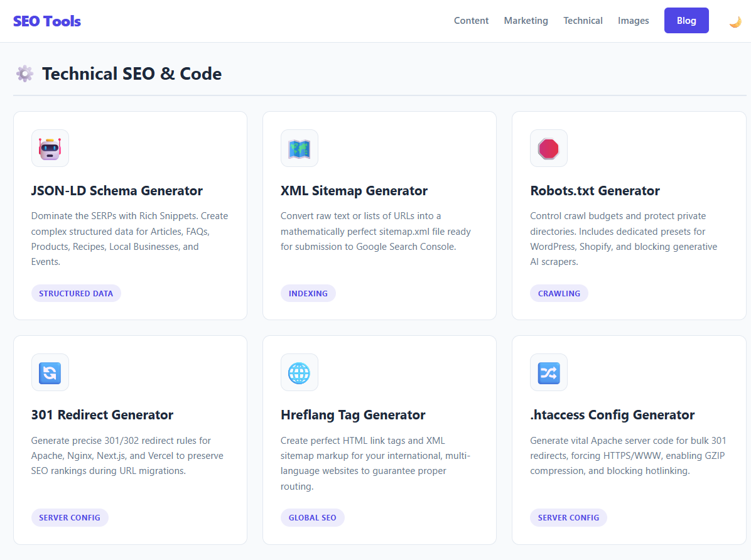Open the Technical navigation tab
The height and width of the screenshot is (560, 751).
click(583, 21)
